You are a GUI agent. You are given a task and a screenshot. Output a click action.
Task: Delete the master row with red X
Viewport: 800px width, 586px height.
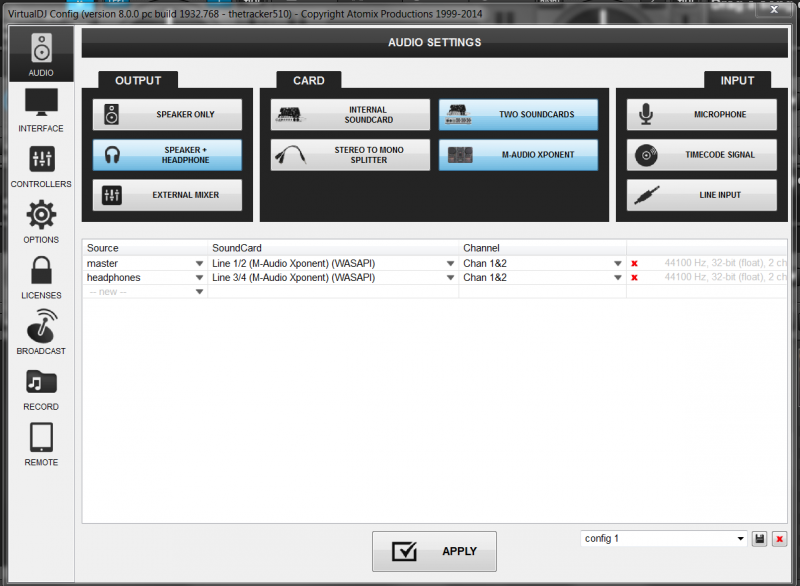tap(634, 264)
